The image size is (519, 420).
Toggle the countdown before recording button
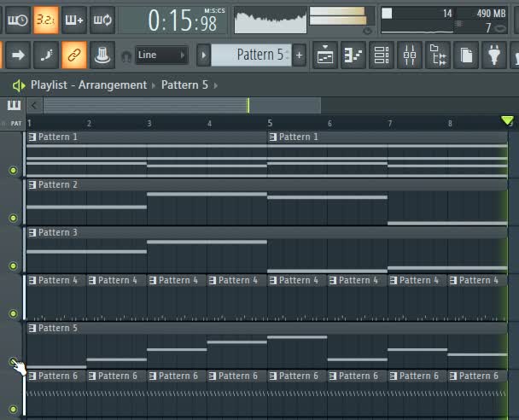coord(46,19)
